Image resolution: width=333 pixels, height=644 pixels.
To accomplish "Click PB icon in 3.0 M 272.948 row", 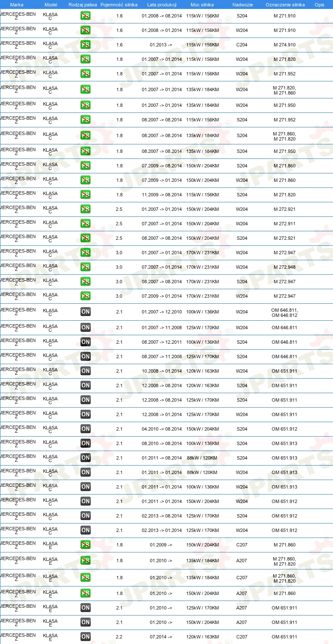I will 86,267.
